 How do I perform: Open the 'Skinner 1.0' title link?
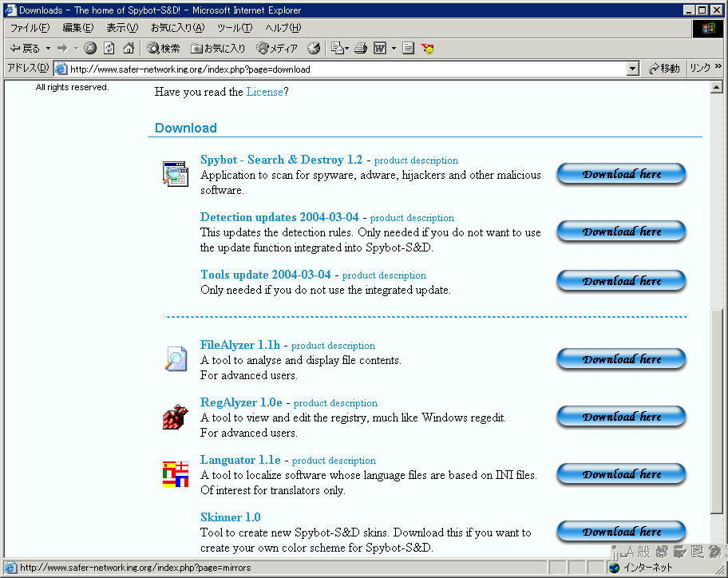click(230, 517)
